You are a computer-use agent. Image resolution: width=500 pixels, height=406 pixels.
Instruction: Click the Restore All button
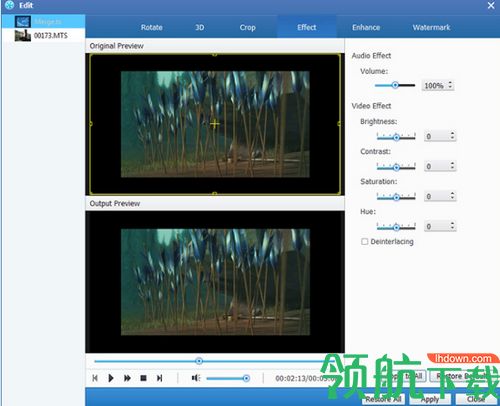point(384,399)
